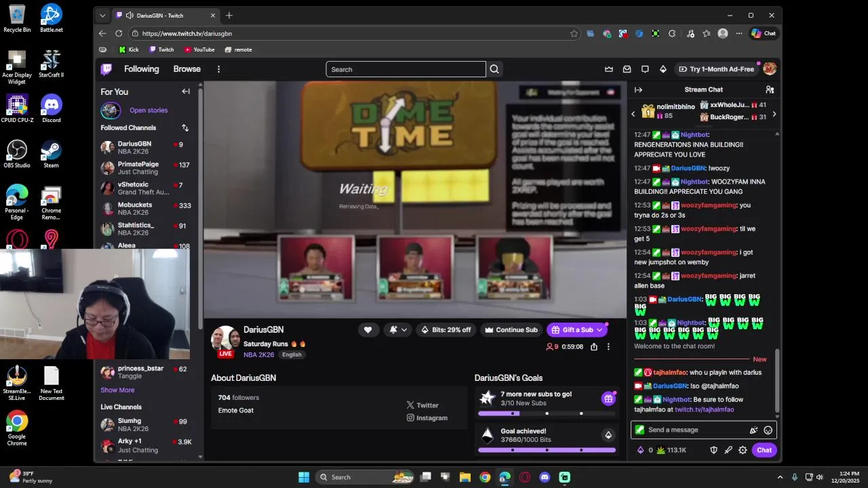The height and width of the screenshot is (488, 868).
Task: Click Bits: 29% off button
Action: click(446, 330)
